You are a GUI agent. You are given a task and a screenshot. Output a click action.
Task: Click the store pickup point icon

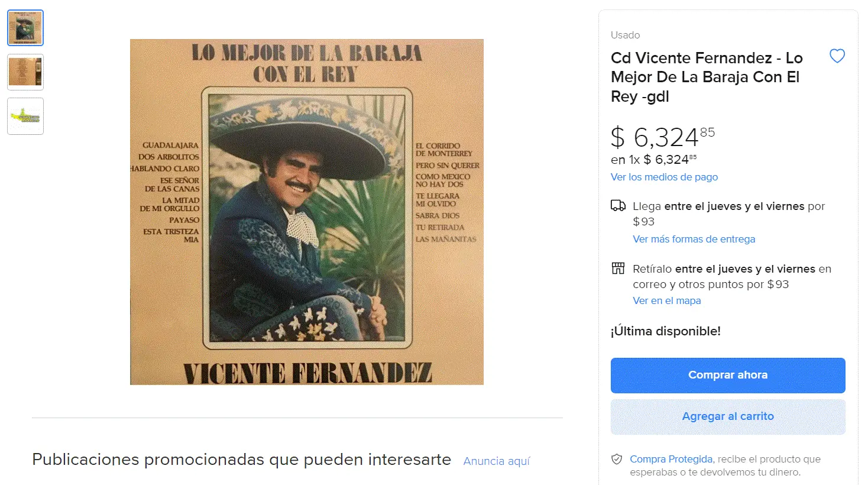pos(618,269)
